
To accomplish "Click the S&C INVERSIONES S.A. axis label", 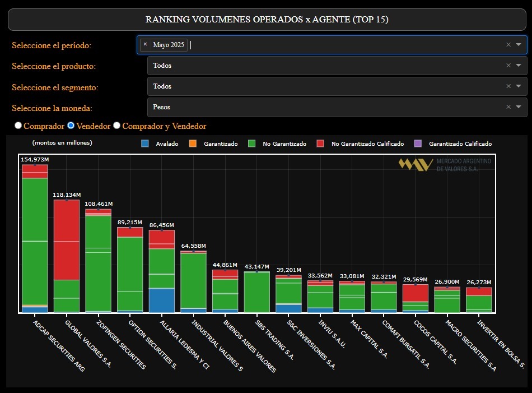I will 311,344.
